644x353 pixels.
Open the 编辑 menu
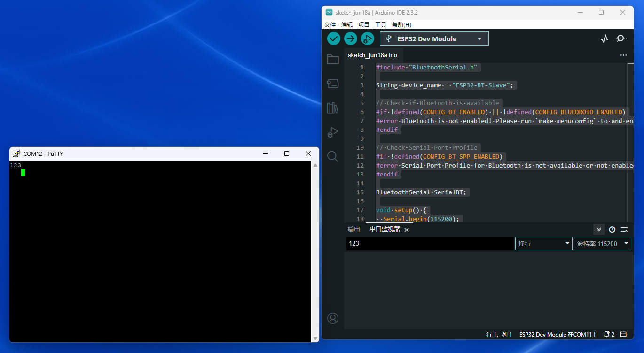[347, 24]
